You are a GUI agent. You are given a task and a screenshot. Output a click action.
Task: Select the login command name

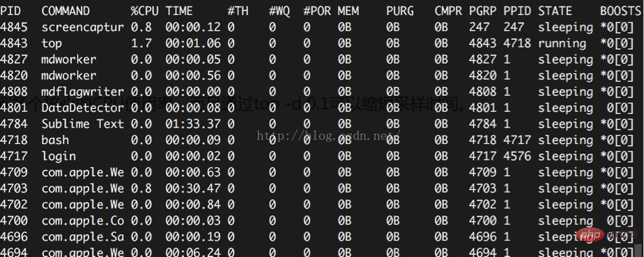(58, 156)
